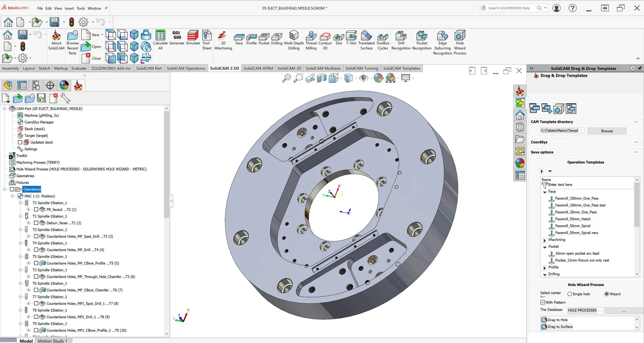This screenshot has width=644, height=343.
Task: Open the Tool Sheet icon
Action: pos(207,36)
